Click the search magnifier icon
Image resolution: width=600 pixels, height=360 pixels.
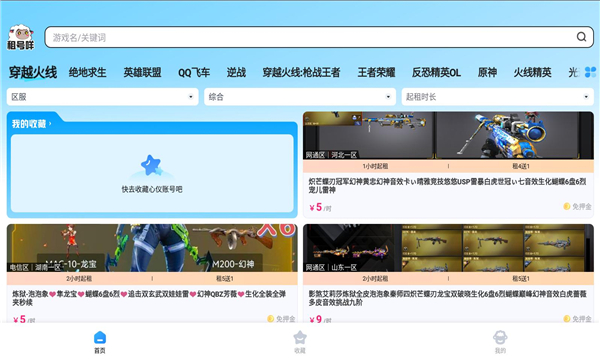(x=581, y=37)
